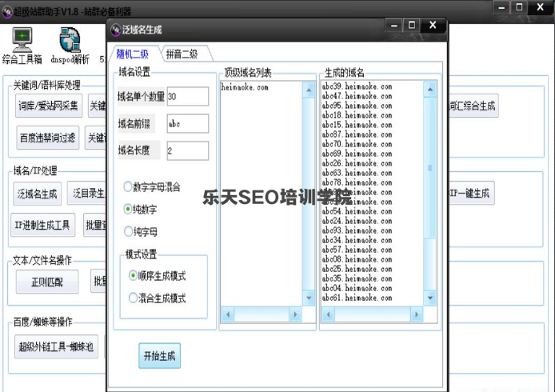This screenshot has height=392, width=555.
Task: Click the 泛域名生成 dialog title icon
Action: (116, 30)
